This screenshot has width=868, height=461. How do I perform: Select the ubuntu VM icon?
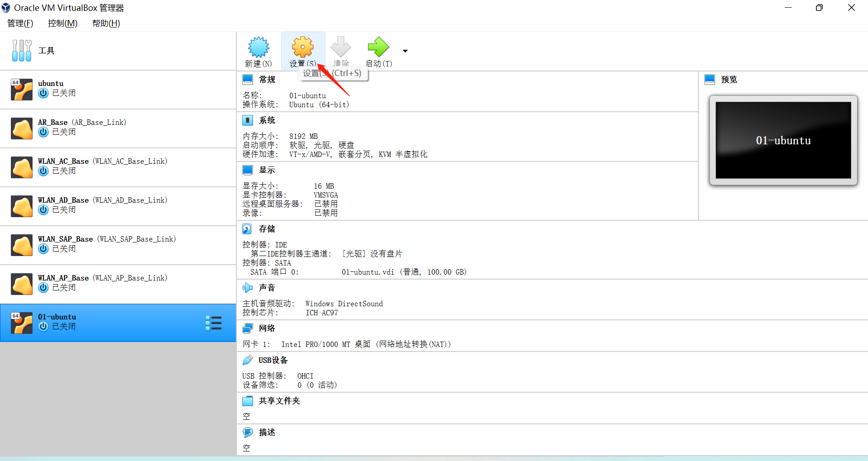(x=22, y=89)
